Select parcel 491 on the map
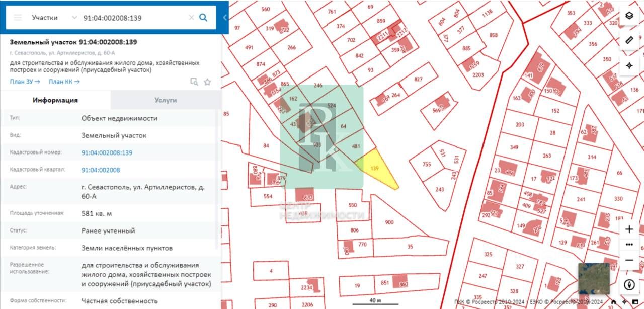644x309 pixels. (249, 47)
